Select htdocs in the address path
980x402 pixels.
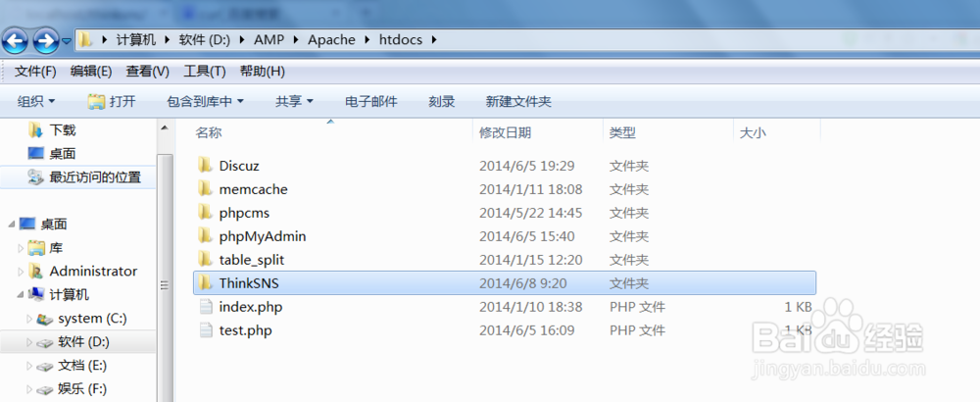coord(401,40)
